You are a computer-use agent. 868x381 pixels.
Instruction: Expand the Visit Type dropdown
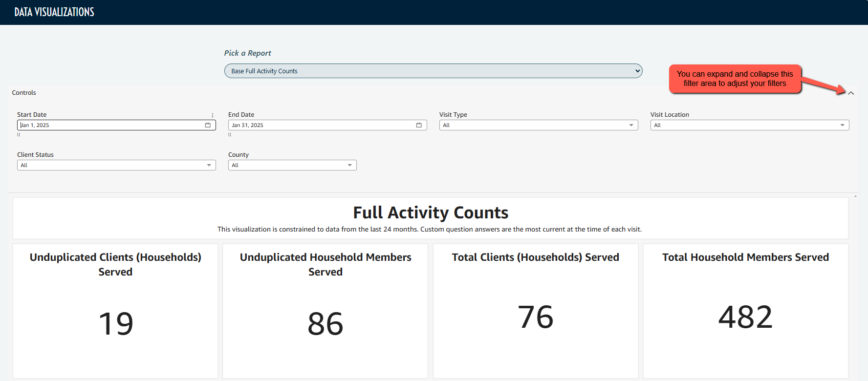(539, 125)
